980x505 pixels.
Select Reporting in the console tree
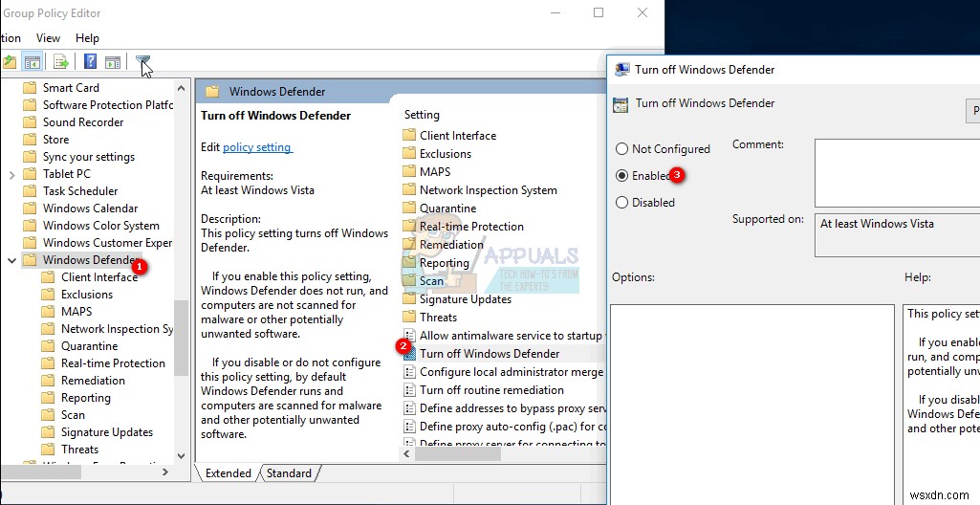[x=86, y=398]
